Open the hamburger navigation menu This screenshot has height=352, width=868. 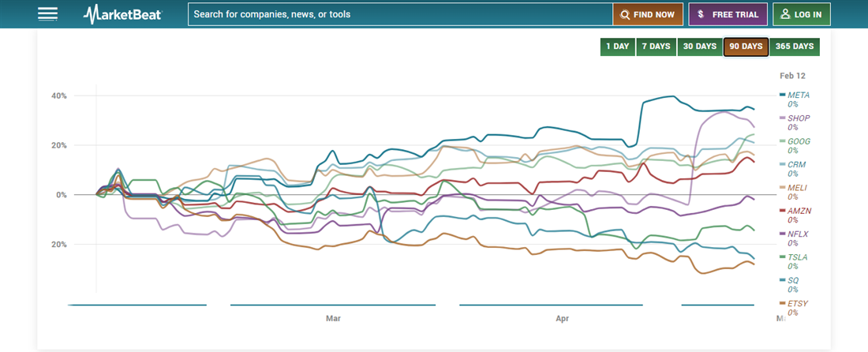(47, 14)
